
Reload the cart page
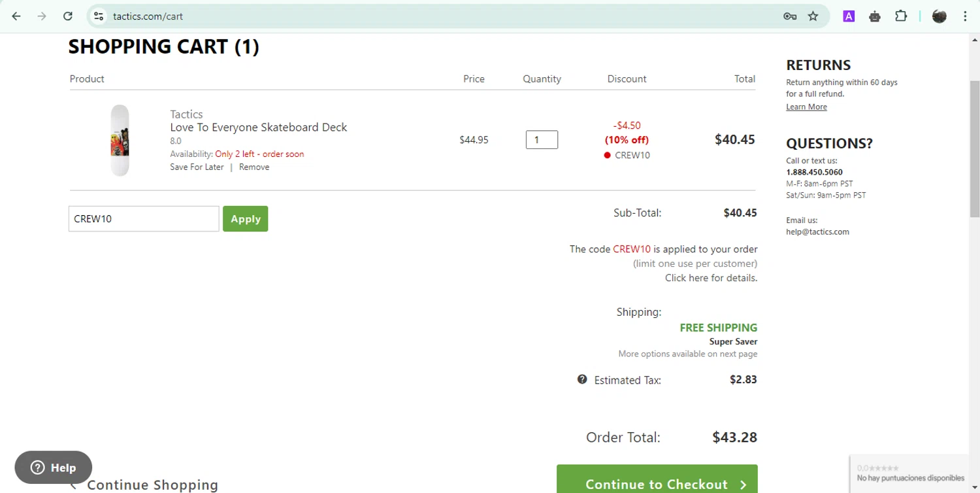point(67,16)
